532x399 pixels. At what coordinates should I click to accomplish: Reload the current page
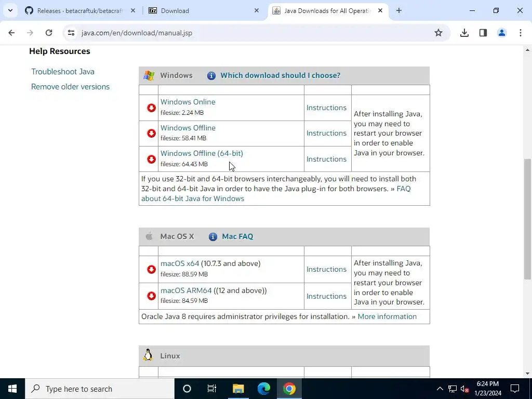pos(49,33)
